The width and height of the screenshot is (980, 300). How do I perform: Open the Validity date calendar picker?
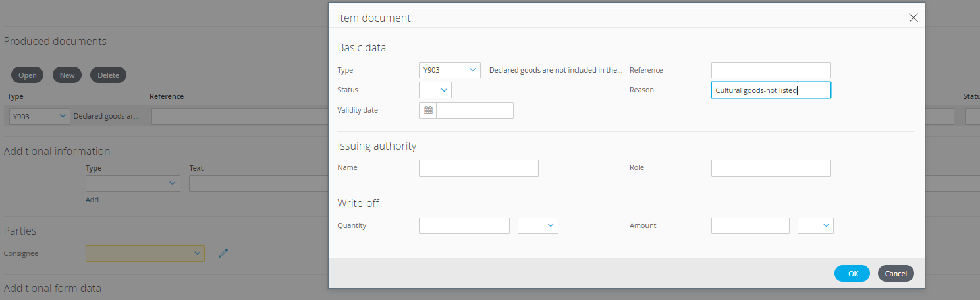428,111
